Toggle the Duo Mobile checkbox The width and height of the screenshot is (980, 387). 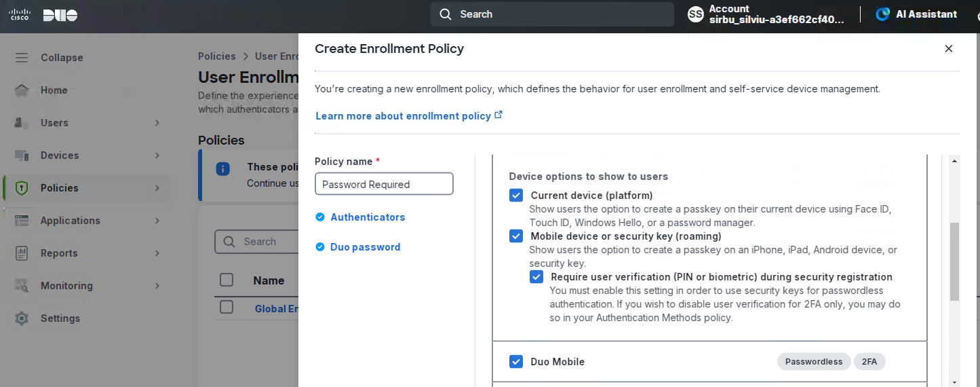[x=516, y=362]
